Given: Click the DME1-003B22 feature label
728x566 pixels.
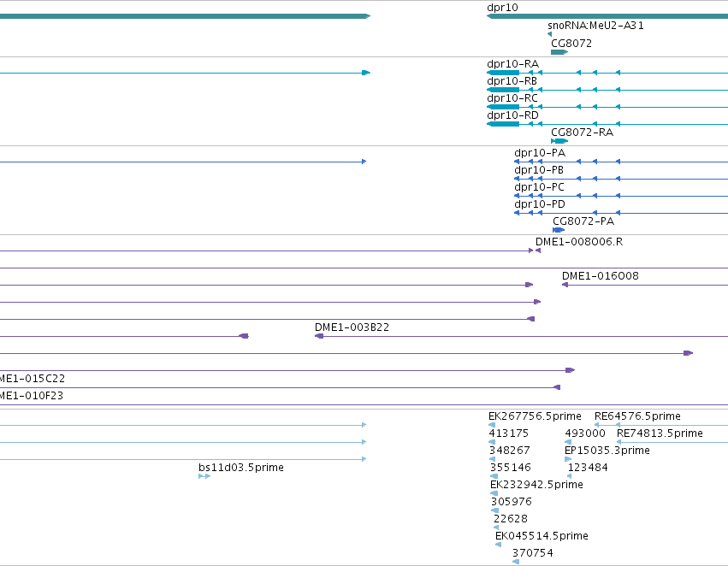Looking at the screenshot, I should 352,327.
